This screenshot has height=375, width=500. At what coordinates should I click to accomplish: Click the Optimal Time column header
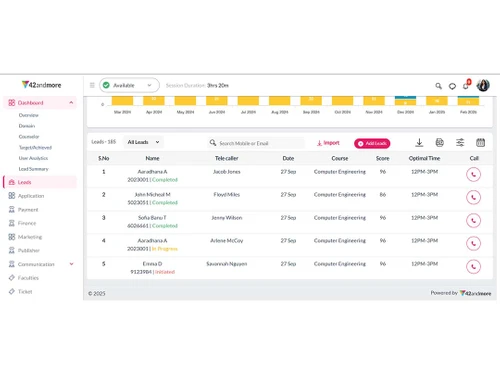click(424, 158)
